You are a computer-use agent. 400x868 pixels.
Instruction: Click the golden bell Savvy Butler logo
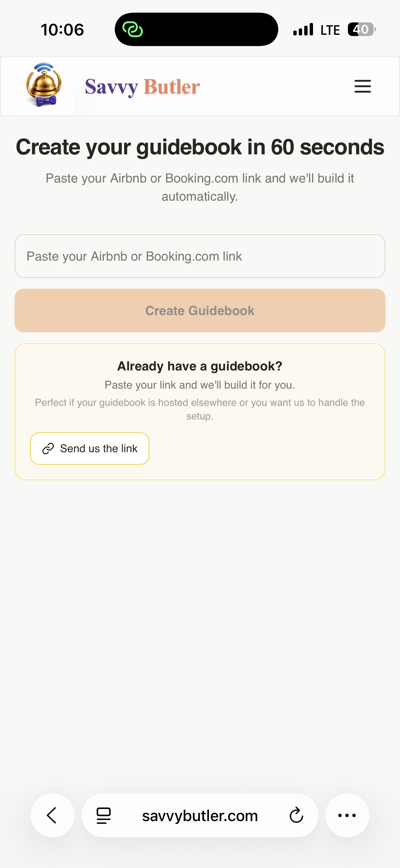pos(44,85)
